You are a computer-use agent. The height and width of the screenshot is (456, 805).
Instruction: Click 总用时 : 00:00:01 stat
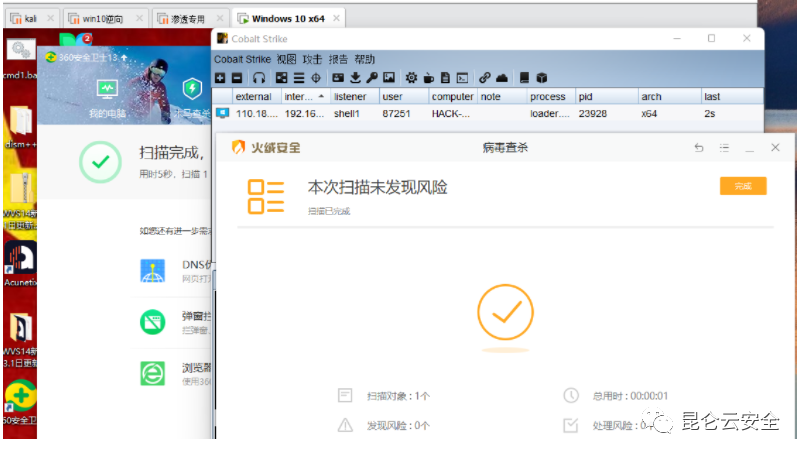click(x=630, y=396)
